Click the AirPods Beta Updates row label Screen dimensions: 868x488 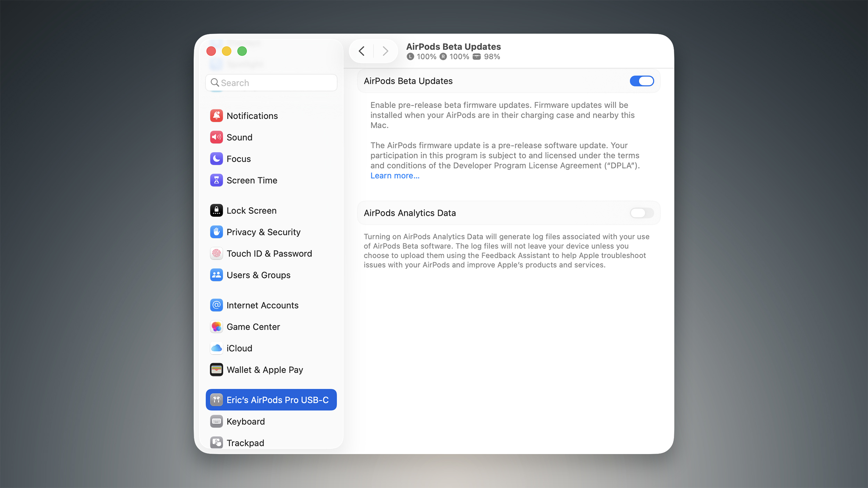coord(408,81)
